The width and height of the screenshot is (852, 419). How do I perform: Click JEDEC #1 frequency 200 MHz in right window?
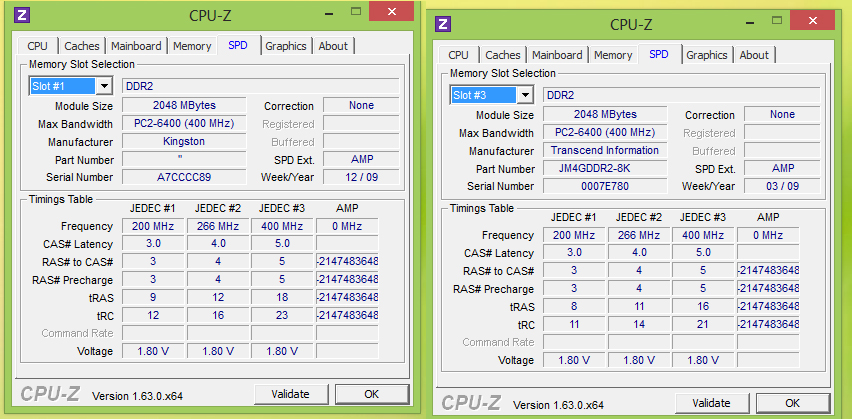[x=574, y=235]
